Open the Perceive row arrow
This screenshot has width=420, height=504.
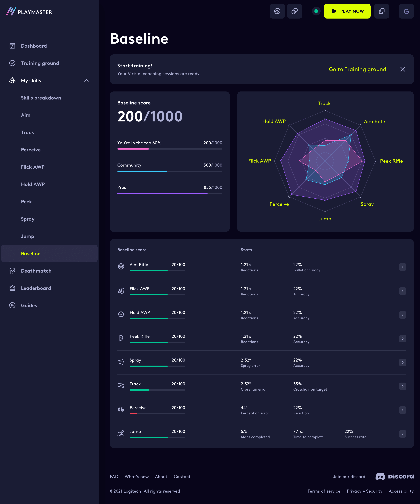403,410
